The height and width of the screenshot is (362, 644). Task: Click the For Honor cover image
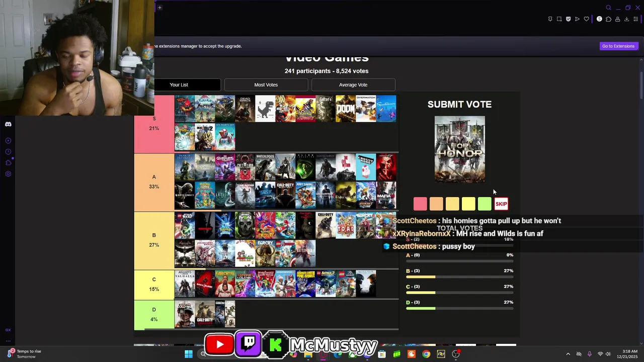(x=460, y=149)
